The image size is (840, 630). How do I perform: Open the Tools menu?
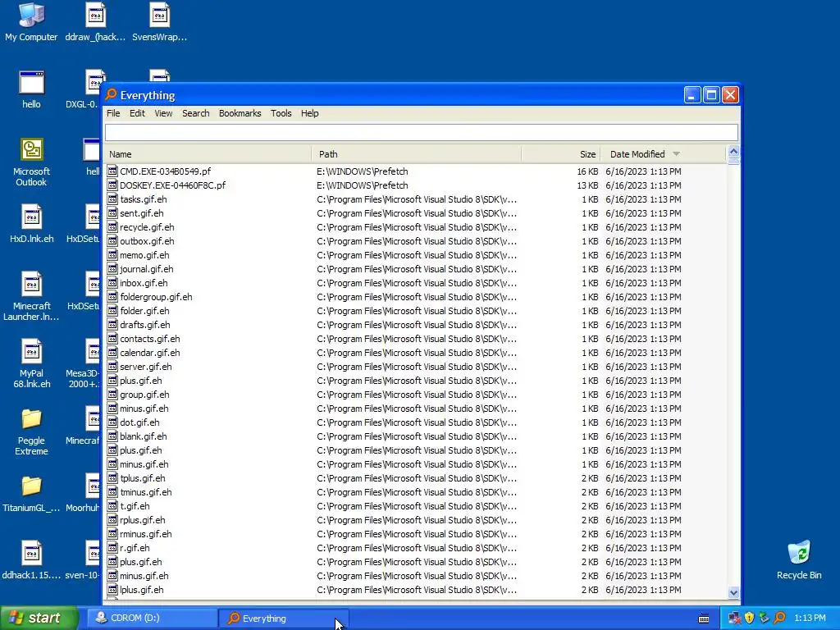(281, 113)
